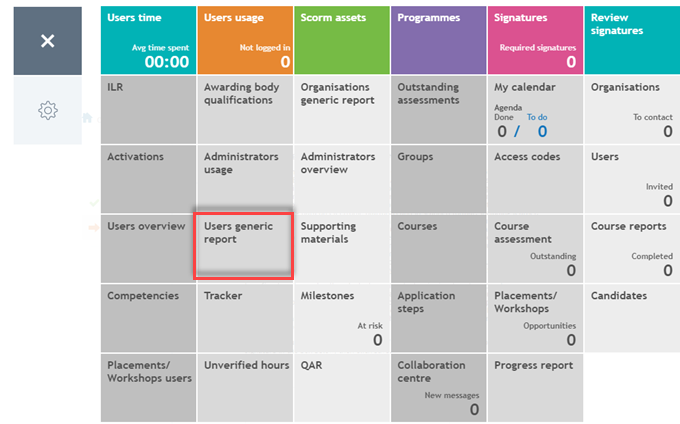
Task: Open the Users time tile
Action: pyautogui.click(x=148, y=40)
